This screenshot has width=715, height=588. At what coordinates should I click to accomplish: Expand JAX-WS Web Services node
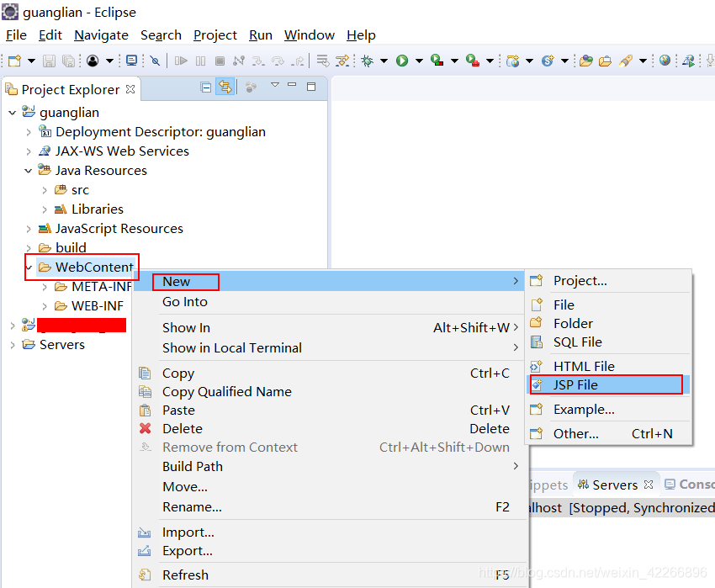(x=29, y=151)
